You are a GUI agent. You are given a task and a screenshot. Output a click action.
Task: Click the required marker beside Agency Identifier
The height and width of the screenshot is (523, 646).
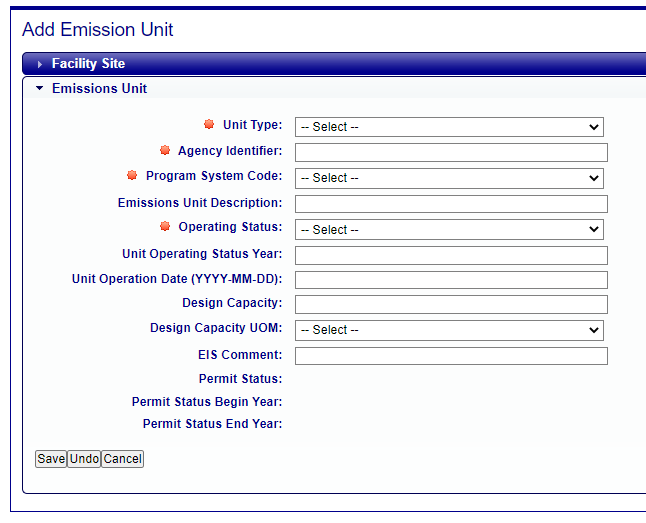[x=165, y=150]
